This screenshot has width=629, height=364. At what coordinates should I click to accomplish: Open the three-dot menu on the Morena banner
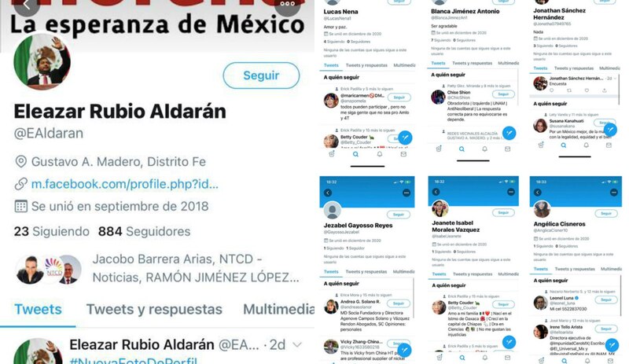(287, 4)
